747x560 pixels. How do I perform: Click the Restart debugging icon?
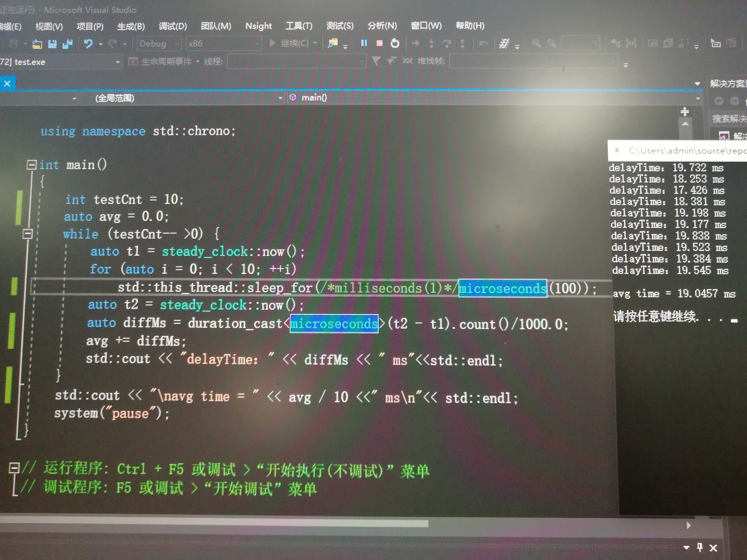(395, 43)
